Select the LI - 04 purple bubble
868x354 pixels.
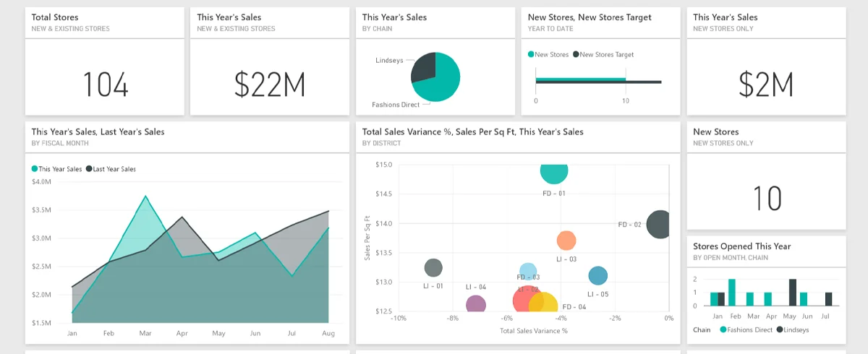(x=475, y=305)
